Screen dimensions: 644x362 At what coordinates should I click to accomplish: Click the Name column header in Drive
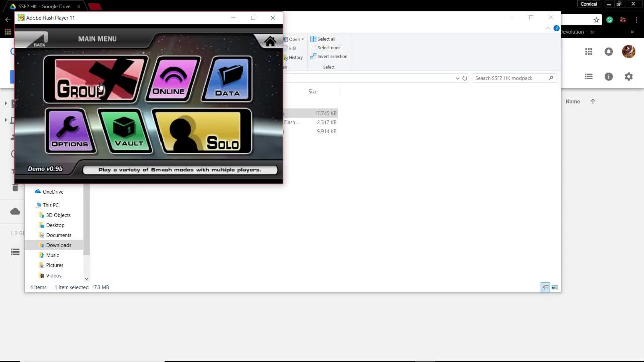pyautogui.click(x=573, y=101)
